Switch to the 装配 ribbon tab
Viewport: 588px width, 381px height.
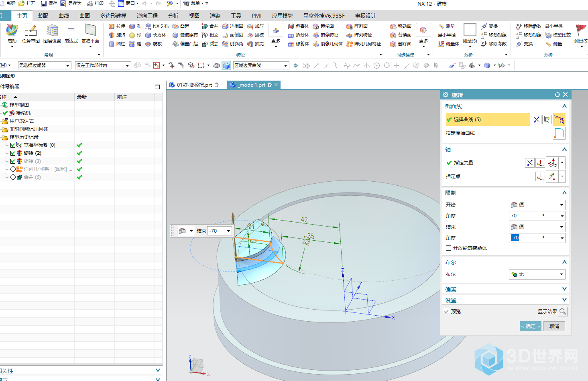43,16
